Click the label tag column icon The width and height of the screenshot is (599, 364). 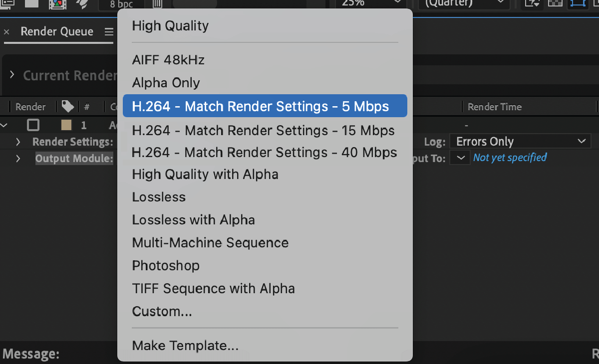(x=67, y=106)
